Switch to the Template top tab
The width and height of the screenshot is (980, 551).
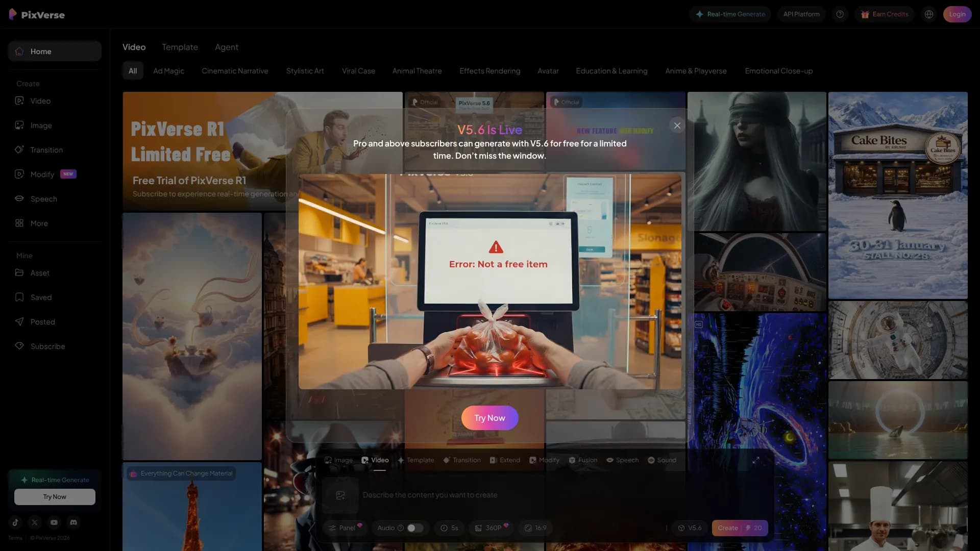[x=180, y=47]
